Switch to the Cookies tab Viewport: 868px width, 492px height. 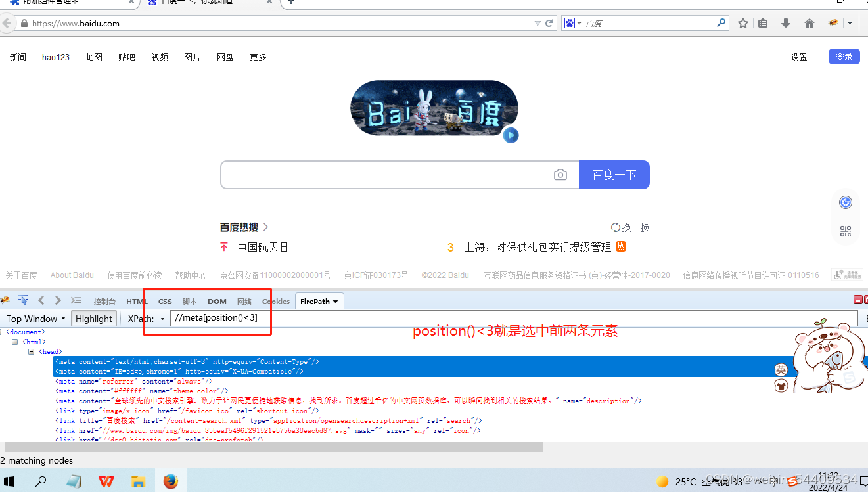276,302
